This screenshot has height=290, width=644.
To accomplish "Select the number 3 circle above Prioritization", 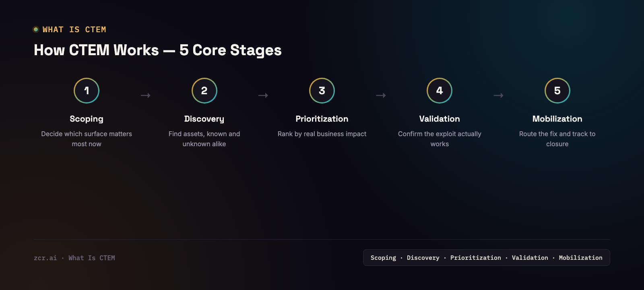I will [x=322, y=91].
